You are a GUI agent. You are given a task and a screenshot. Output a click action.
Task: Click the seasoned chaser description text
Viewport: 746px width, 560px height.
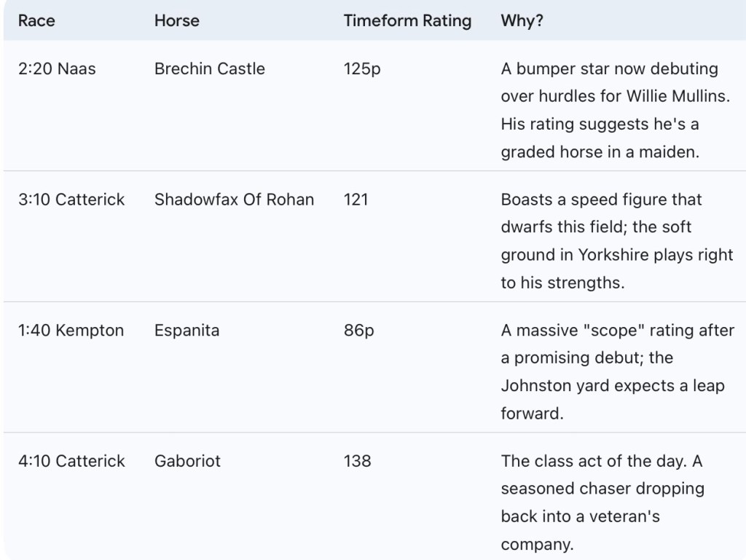coord(602,502)
